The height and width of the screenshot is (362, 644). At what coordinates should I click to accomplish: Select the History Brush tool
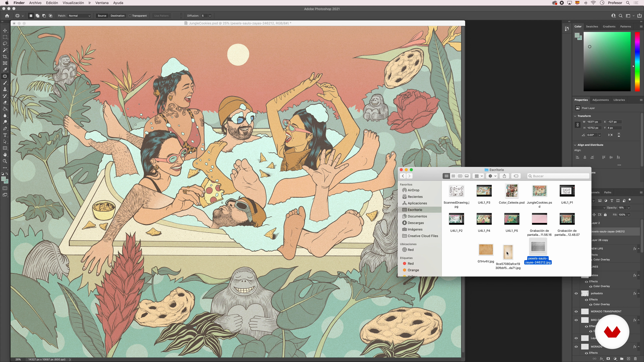pyautogui.click(x=5, y=96)
